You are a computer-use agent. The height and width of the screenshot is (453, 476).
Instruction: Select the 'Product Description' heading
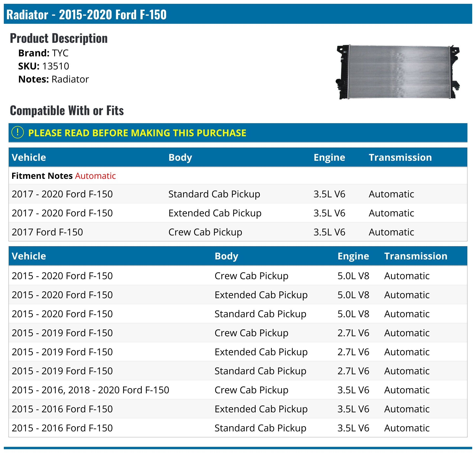click(59, 38)
